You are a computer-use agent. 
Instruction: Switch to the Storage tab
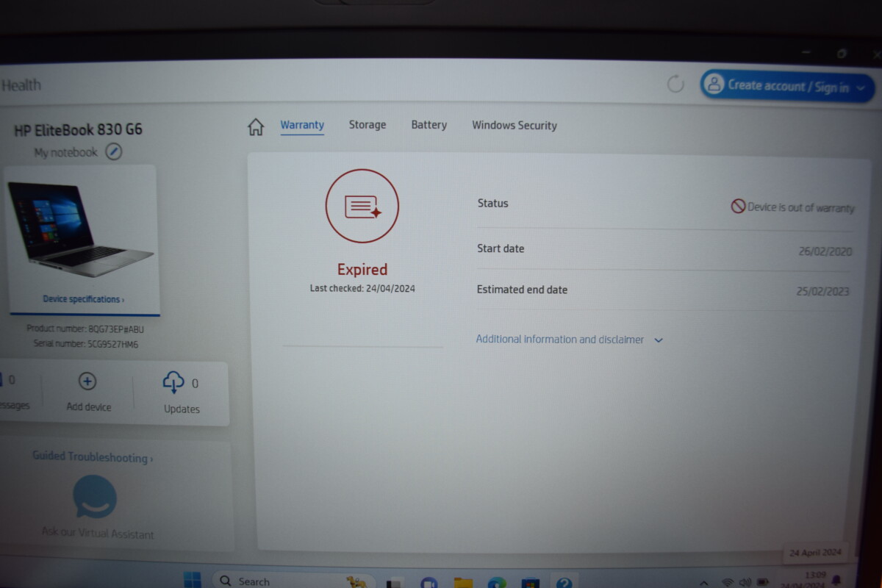pos(367,125)
